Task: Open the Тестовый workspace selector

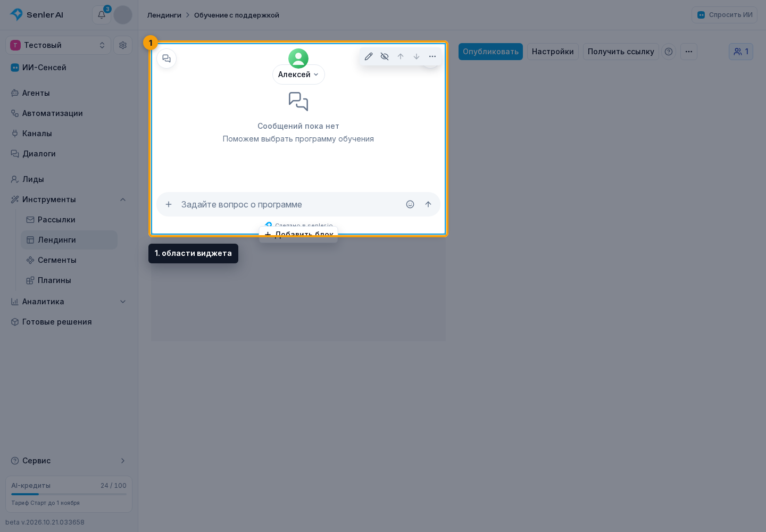Action: (x=59, y=45)
